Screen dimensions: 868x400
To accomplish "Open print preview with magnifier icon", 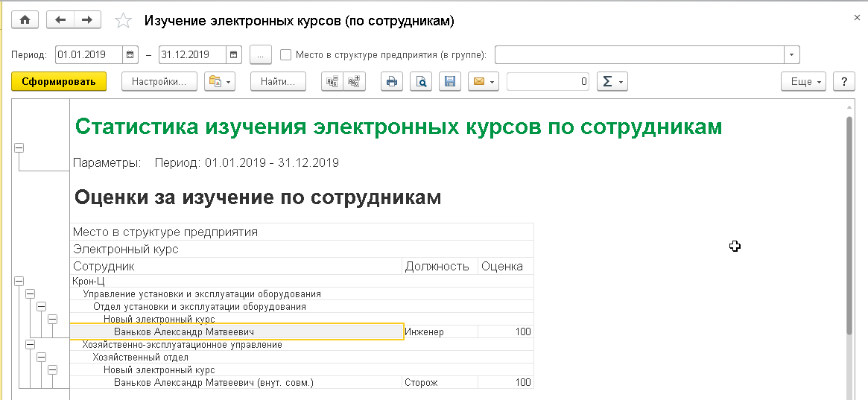I will [x=421, y=82].
